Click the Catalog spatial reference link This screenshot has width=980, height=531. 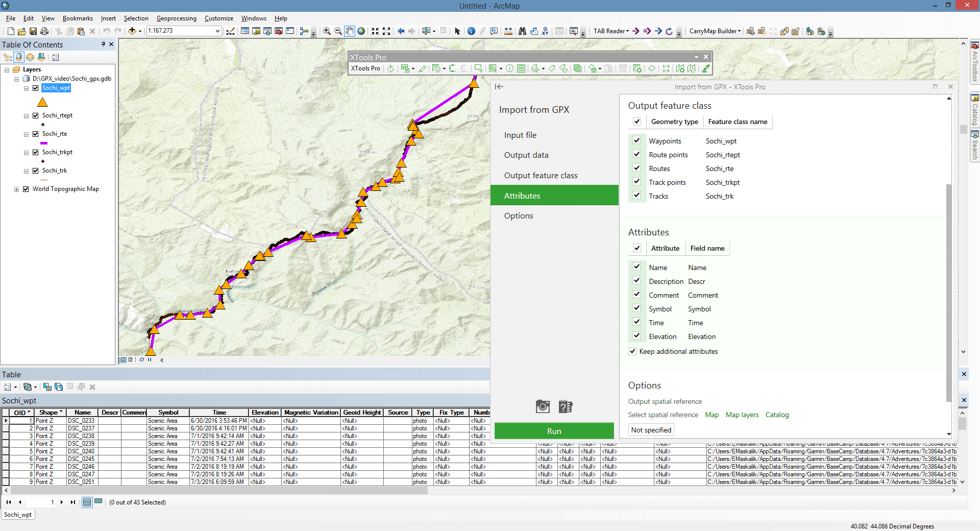[x=777, y=415]
